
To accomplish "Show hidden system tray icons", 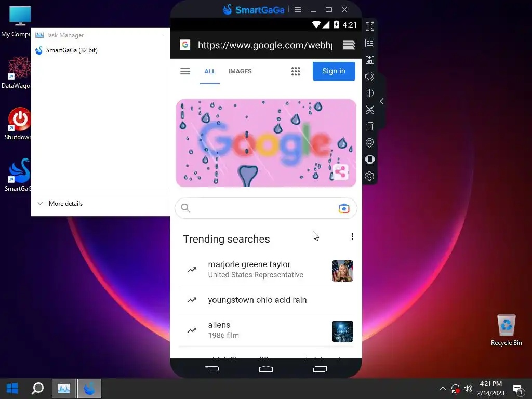I will [x=443, y=389].
